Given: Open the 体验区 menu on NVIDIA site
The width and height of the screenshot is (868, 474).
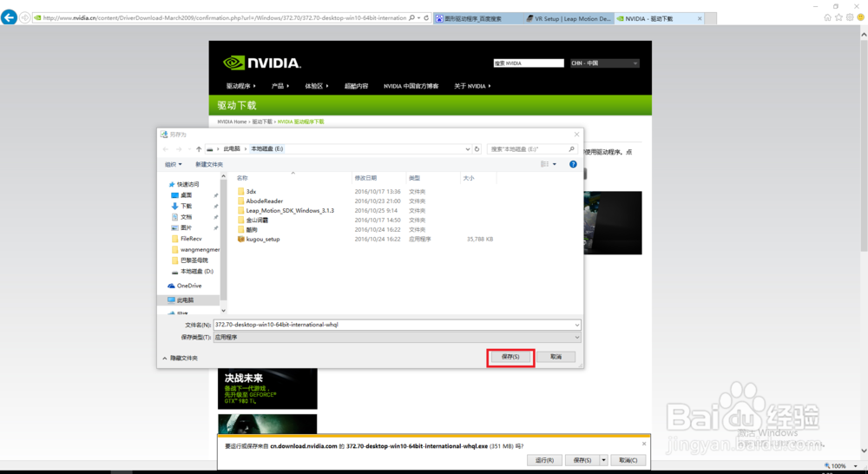Looking at the screenshot, I should [x=317, y=87].
